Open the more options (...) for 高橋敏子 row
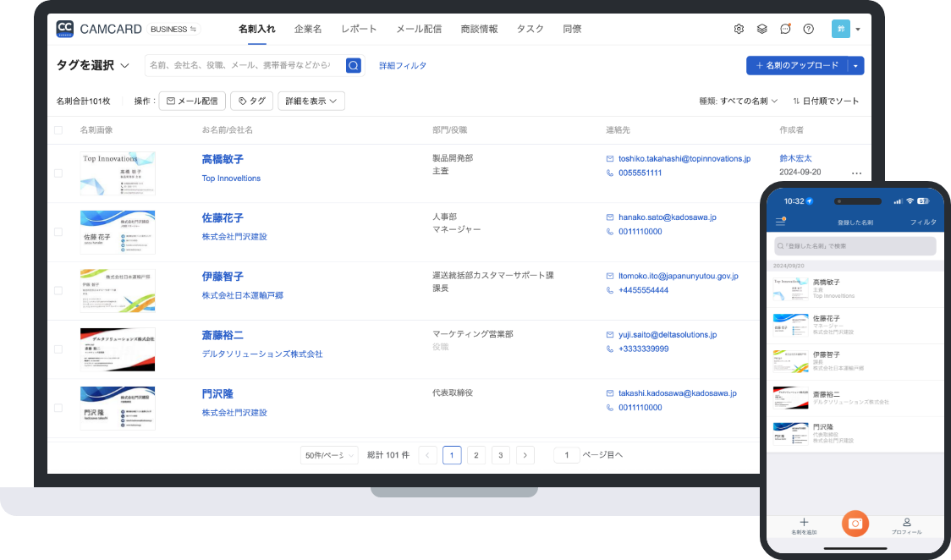Image resolution: width=951 pixels, height=560 pixels. (x=856, y=173)
